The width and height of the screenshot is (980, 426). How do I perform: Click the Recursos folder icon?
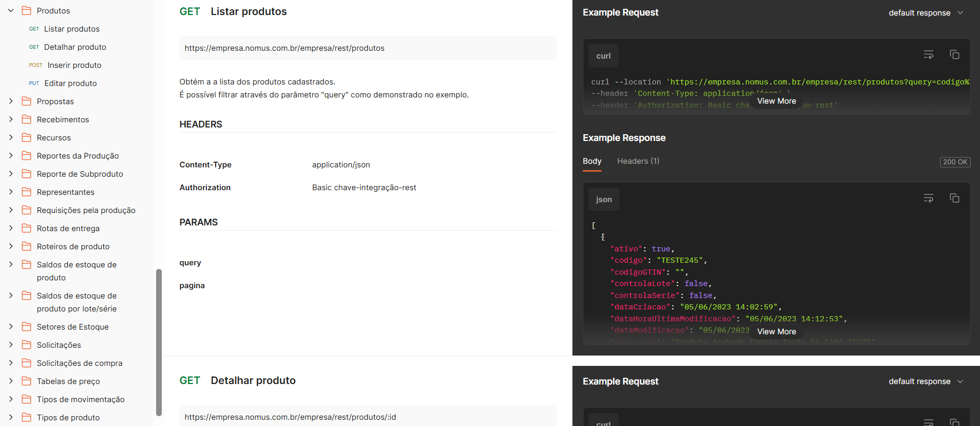pyautogui.click(x=26, y=138)
